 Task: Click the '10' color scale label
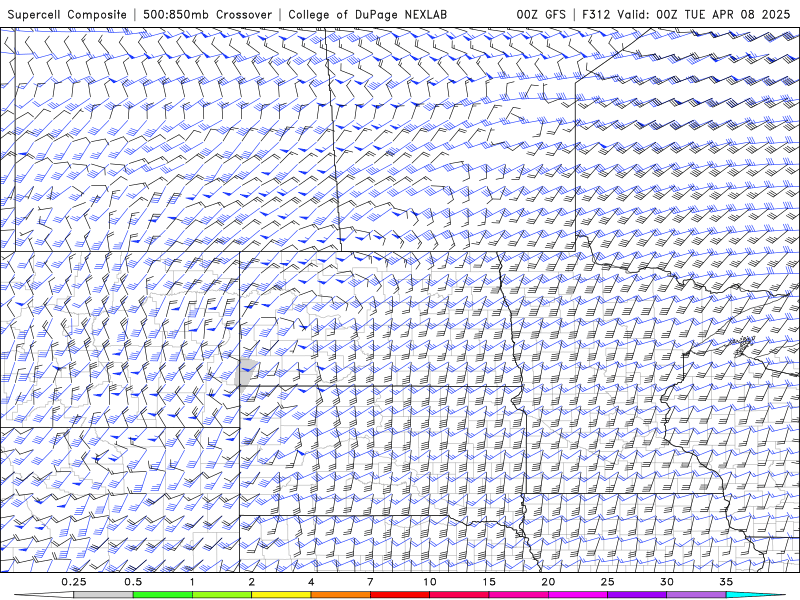coord(430,582)
